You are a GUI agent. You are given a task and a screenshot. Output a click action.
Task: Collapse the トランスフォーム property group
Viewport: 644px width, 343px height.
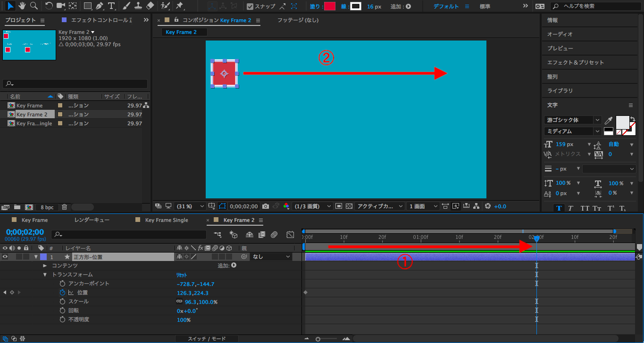coord(45,275)
